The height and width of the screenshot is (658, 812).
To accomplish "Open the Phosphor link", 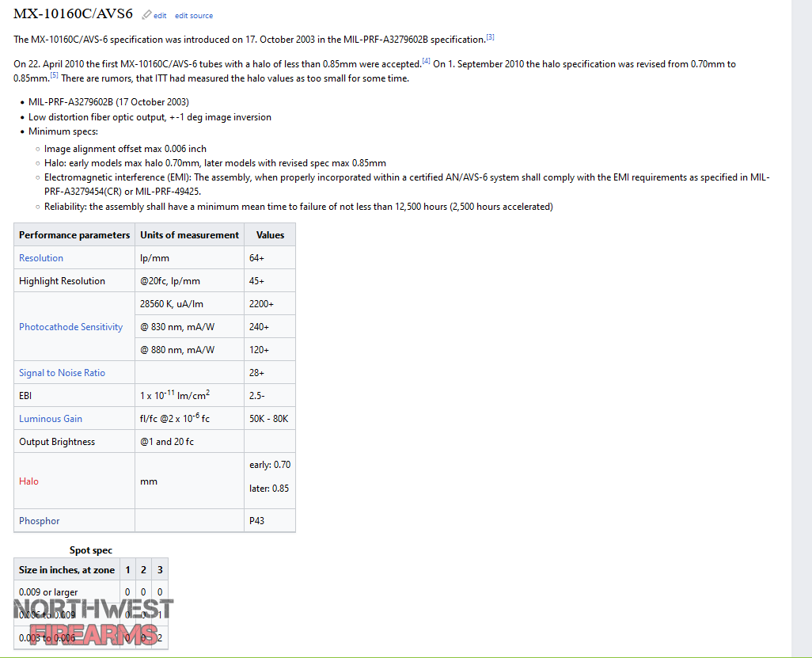I will point(40,521).
